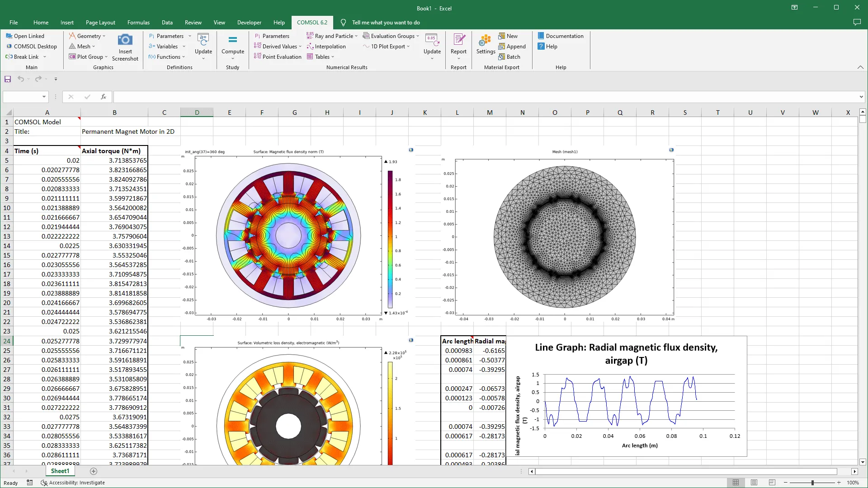Add a new sheet with plus button
This screenshot has width=868, height=488.
click(94, 471)
